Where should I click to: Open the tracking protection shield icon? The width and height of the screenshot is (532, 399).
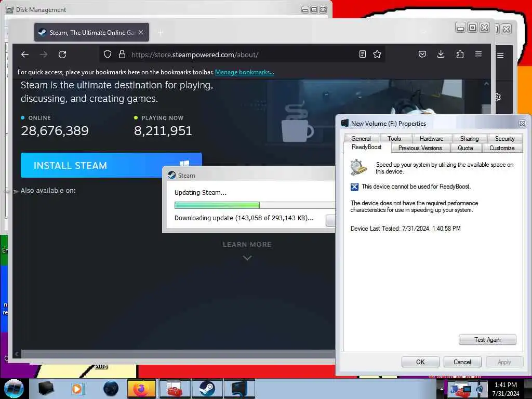pyautogui.click(x=108, y=54)
